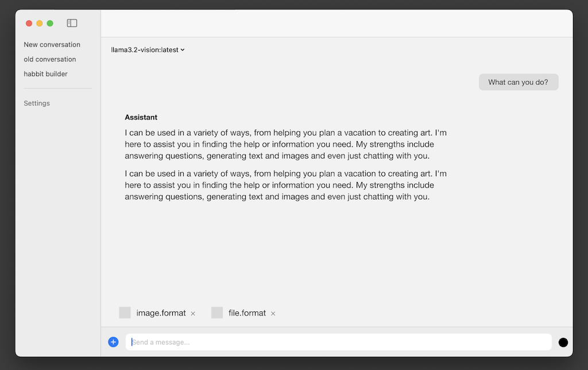Minimize the window with the yellow button
Screen dimensions: 588x370
(x=40, y=24)
